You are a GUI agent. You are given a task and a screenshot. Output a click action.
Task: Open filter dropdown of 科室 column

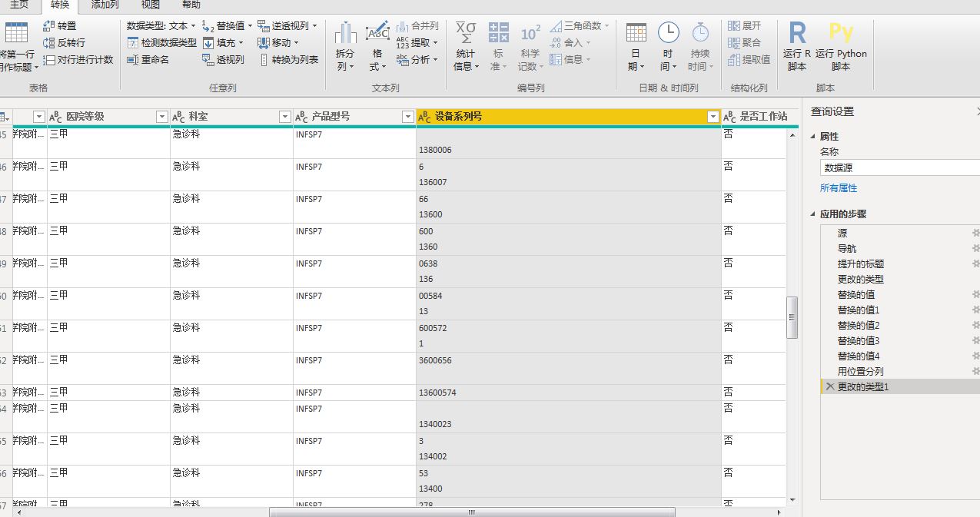[284, 117]
